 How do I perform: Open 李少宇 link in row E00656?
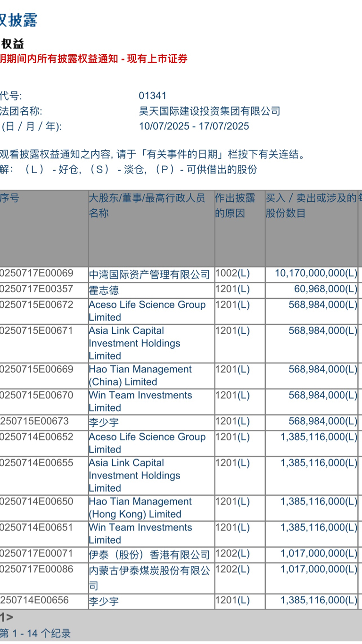tap(104, 601)
